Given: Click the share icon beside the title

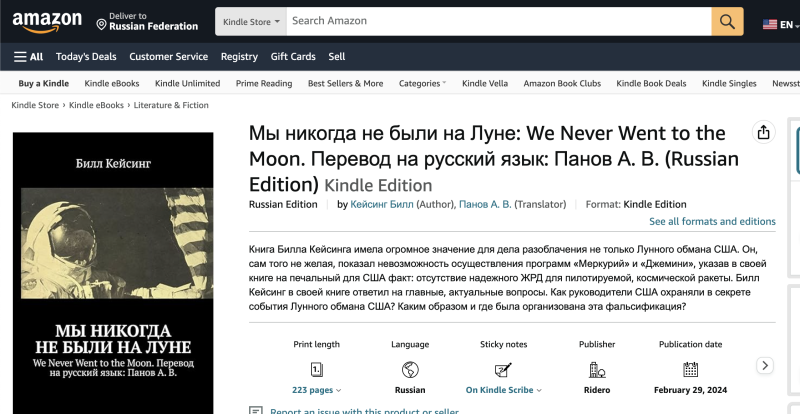Looking at the screenshot, I should [x=763, y=133].
